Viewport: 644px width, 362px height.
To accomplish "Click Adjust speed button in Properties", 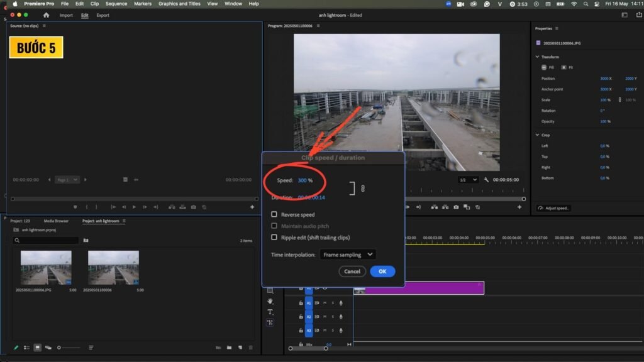I will [x=553, y=208].
